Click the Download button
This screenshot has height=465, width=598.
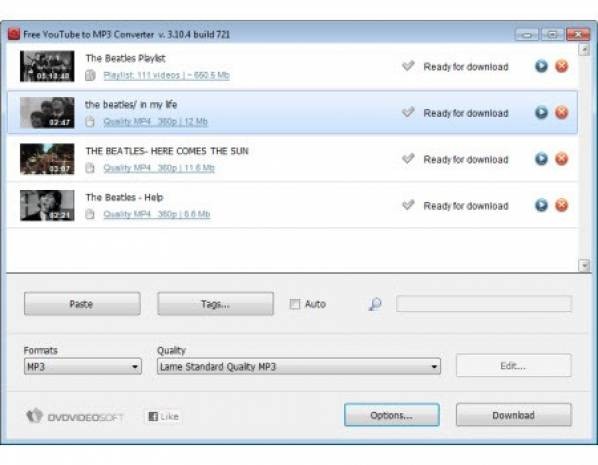coord(514,415)
